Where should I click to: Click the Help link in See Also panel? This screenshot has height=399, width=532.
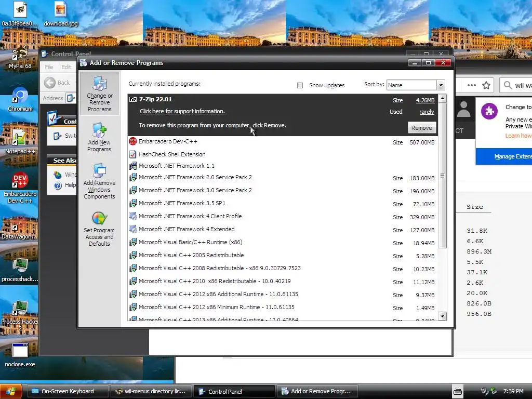pos(70,185)
